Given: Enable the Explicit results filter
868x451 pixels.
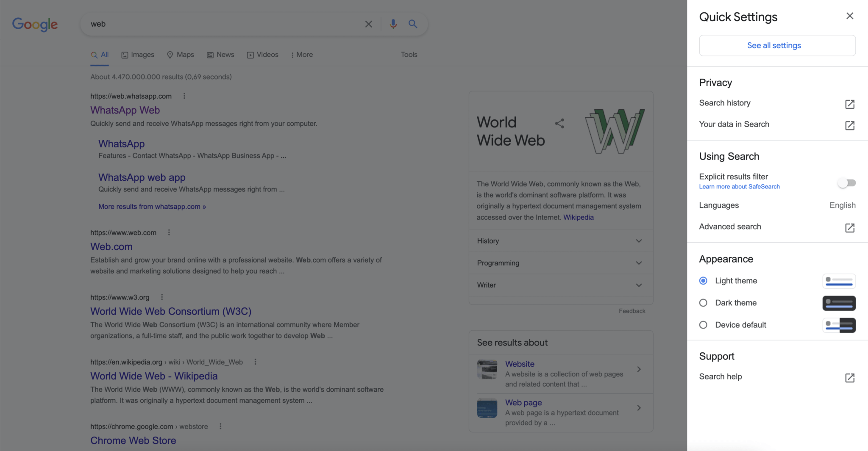Looking at the screenshot, I should coord(847,183).
